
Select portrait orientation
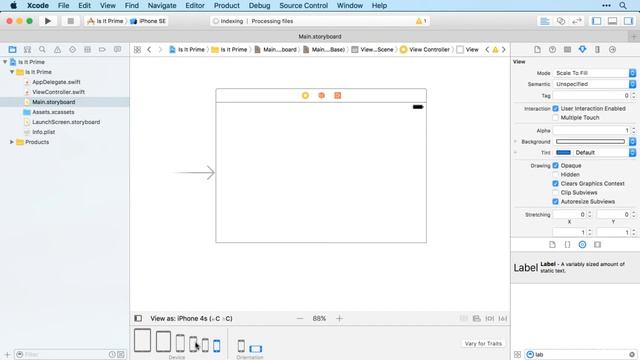tap(241, 346)
